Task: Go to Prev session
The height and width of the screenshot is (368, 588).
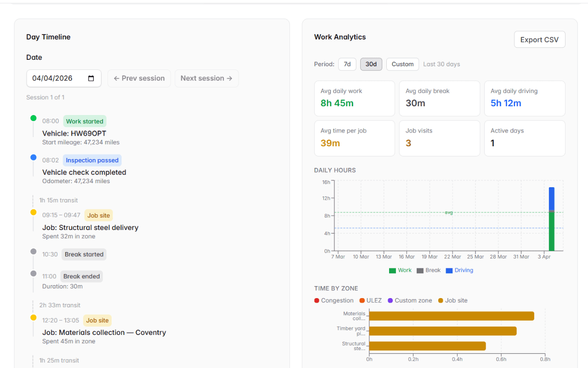Action: pyautogui.click(x=139, y=79)
